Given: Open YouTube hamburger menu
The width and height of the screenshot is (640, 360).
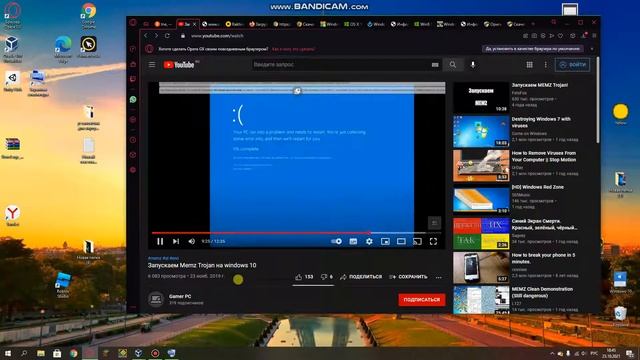Looking at the screenshot, I should click(x=152, y=64).
